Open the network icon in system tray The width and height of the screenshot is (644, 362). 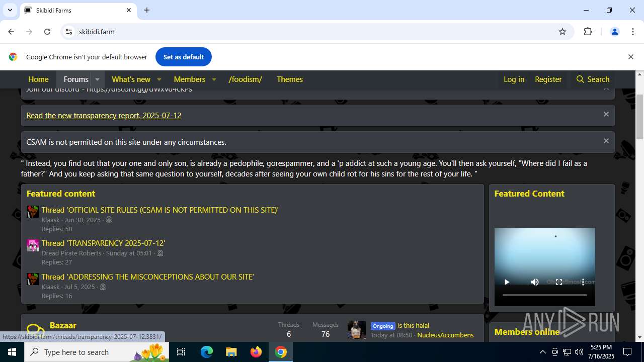point(567,352)
